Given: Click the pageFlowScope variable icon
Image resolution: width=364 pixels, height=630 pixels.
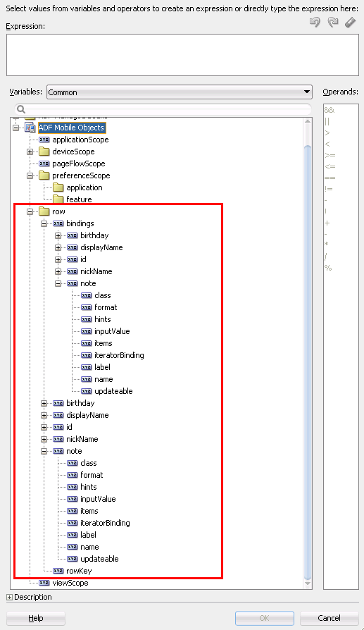Looking at the screenshot, I should (44, 163).
